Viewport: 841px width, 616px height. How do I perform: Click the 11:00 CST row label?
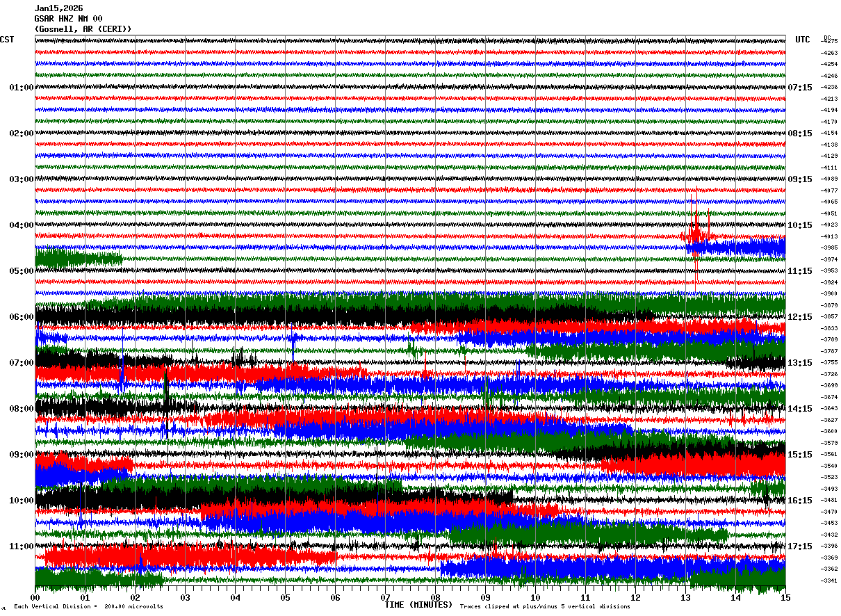click(x=22, y=546)
